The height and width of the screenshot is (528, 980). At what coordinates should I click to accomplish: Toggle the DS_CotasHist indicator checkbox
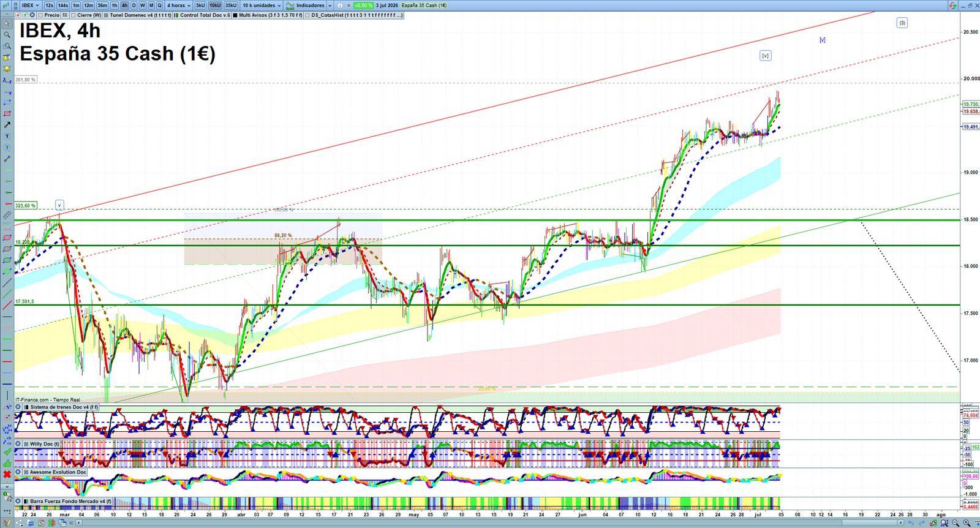tap(307, 15)
